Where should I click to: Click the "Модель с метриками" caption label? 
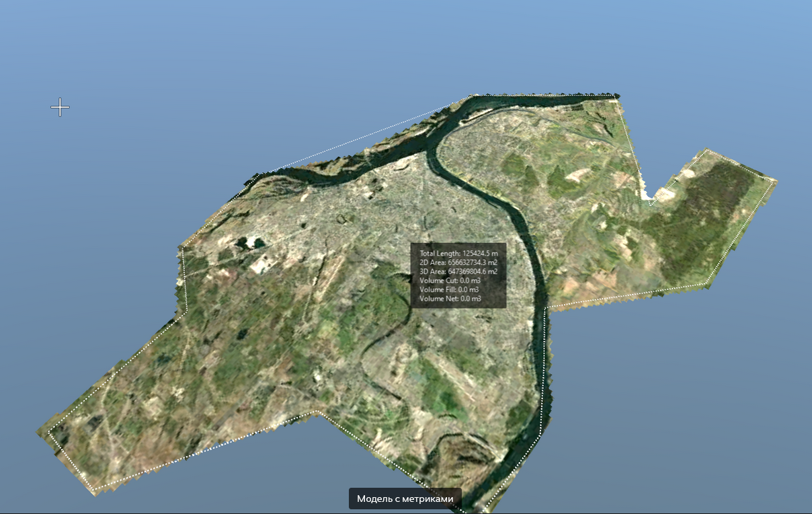405,499
